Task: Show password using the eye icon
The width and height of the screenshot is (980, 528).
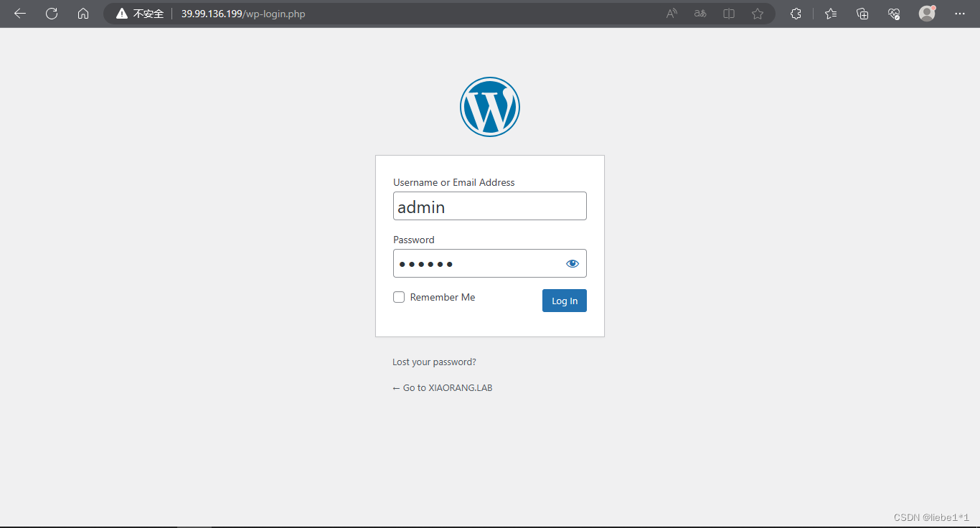Action: coord(572,263)
